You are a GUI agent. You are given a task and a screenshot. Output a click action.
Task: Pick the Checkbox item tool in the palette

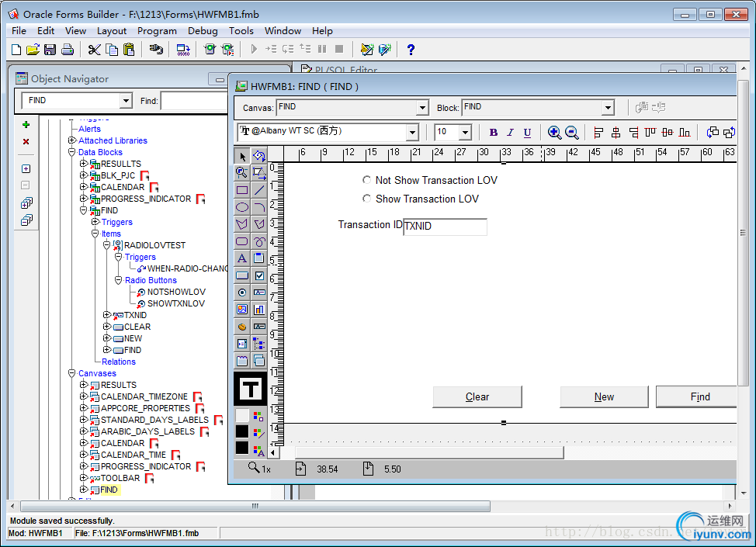(x=259, y=275)
